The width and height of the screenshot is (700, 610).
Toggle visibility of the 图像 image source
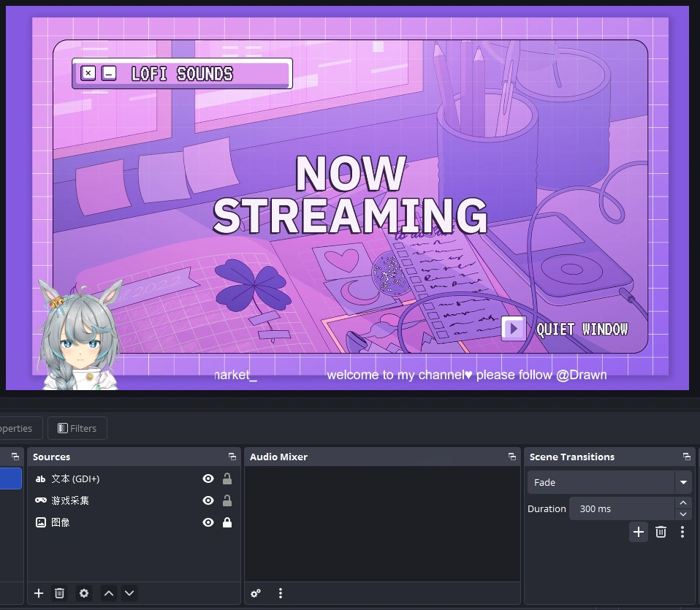pyautogui.click(x=208, y=522)
